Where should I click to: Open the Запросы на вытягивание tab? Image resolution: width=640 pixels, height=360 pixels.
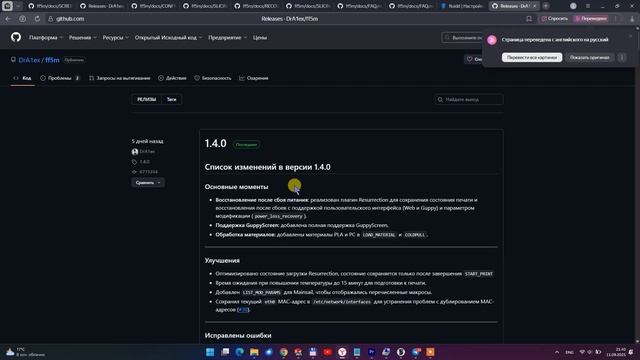tap(120, 78)
